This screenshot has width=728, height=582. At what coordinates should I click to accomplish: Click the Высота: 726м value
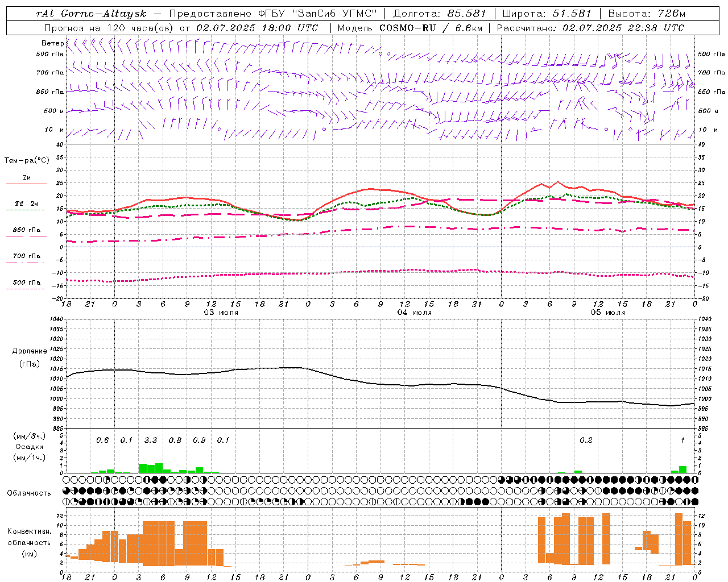[647, 14]
